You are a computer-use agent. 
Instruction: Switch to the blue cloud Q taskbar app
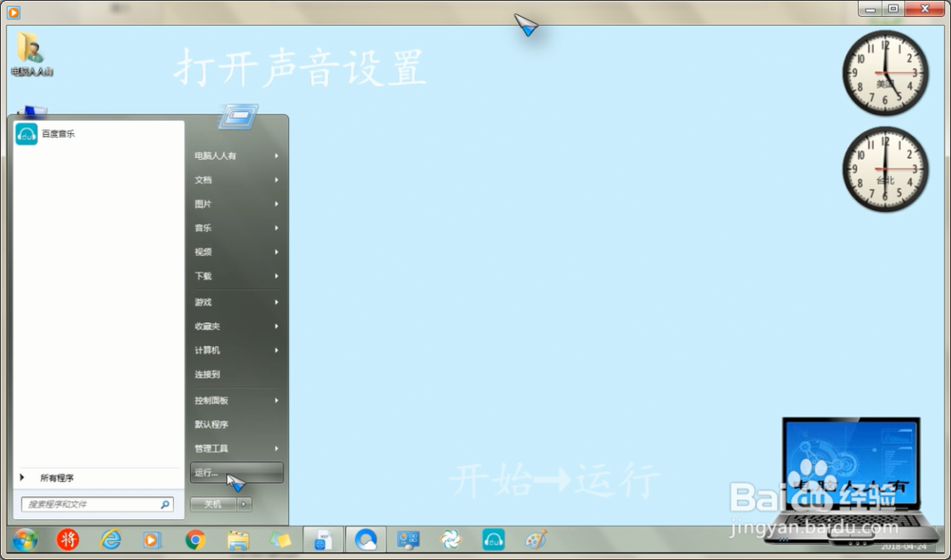[366, 539]
